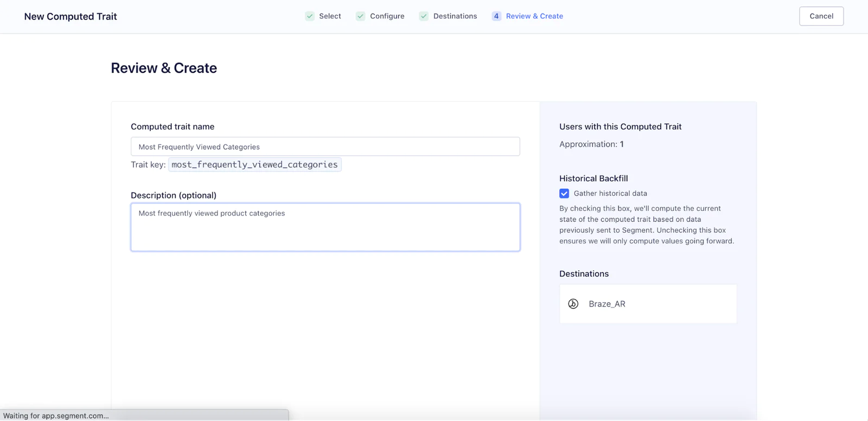Open the Destinations step label
Image resolution: width=868 pixels, height=421 pixels.
(455, 16)
